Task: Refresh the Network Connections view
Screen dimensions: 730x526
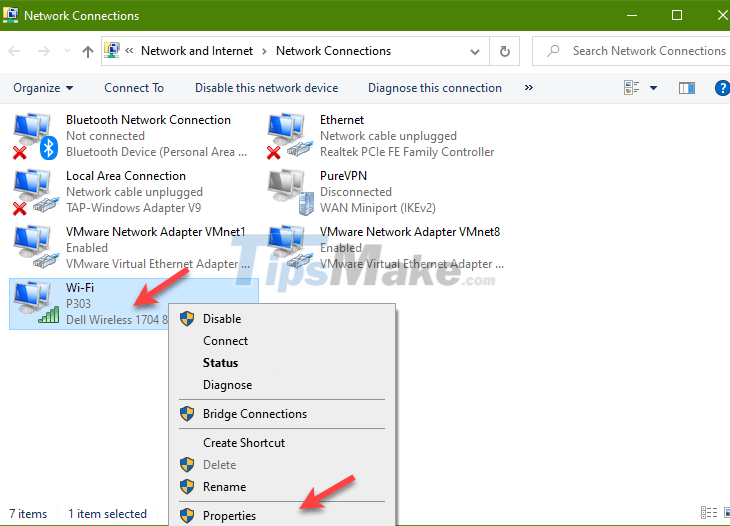Action: tap(505, 51)
